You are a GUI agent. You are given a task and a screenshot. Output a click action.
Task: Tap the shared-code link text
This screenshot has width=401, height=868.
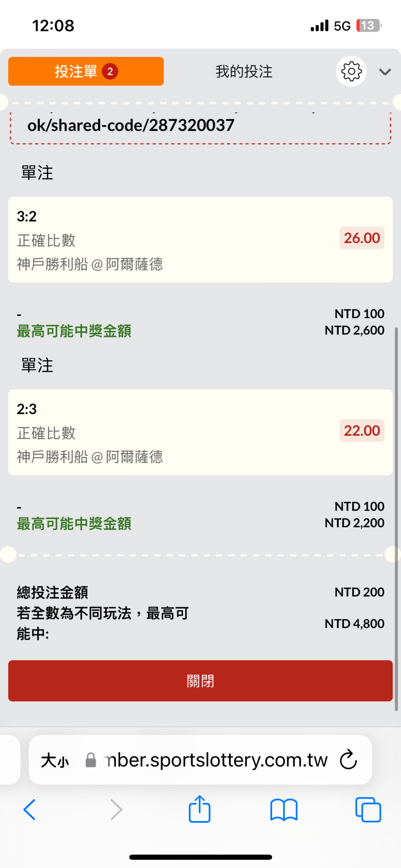click(131, 126)
